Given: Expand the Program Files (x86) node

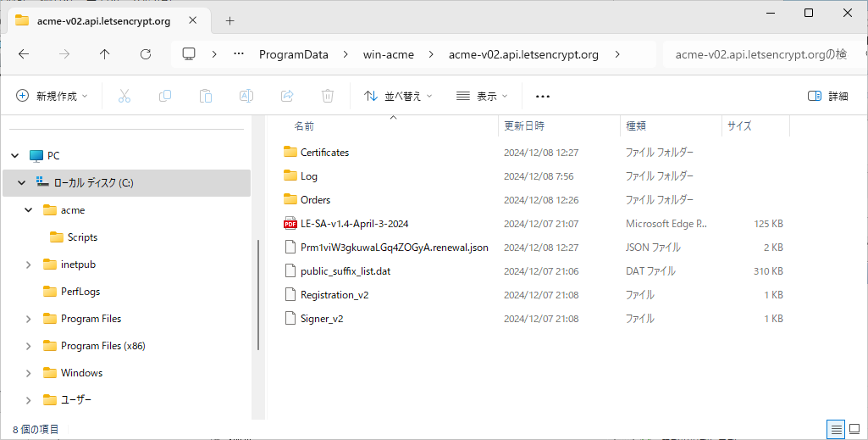Looking at the screenshot, I should pos(29,346).
